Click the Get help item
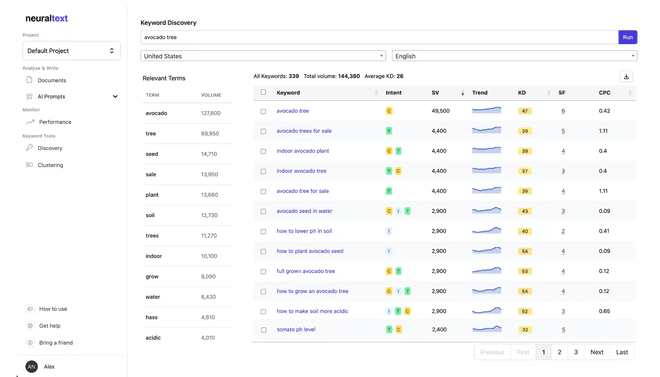660x377 pixels. pos(49,326)
